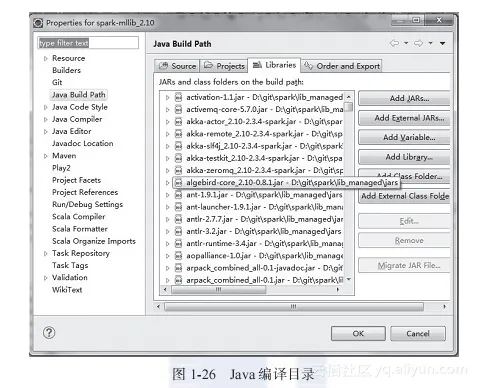Click the type filter text field

pos(88,43)
